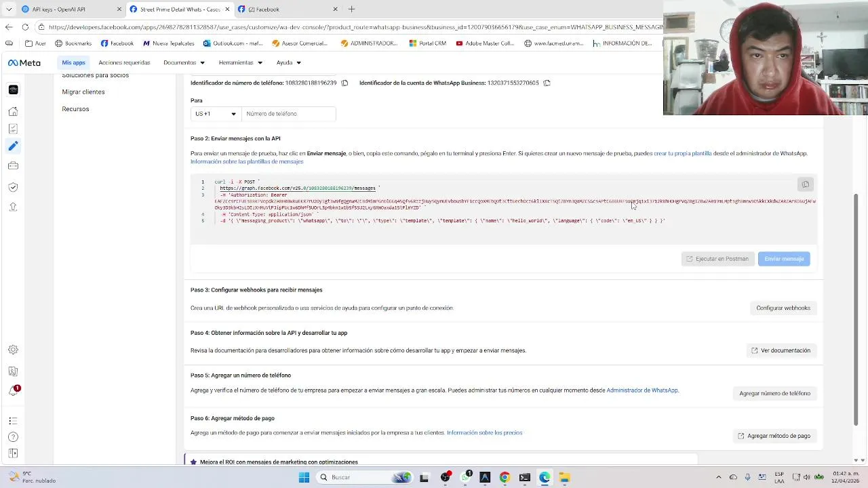The width and height of the screenshot is (868, 488).
Task: Open Recursos in left menu
Action: [75, 108]
